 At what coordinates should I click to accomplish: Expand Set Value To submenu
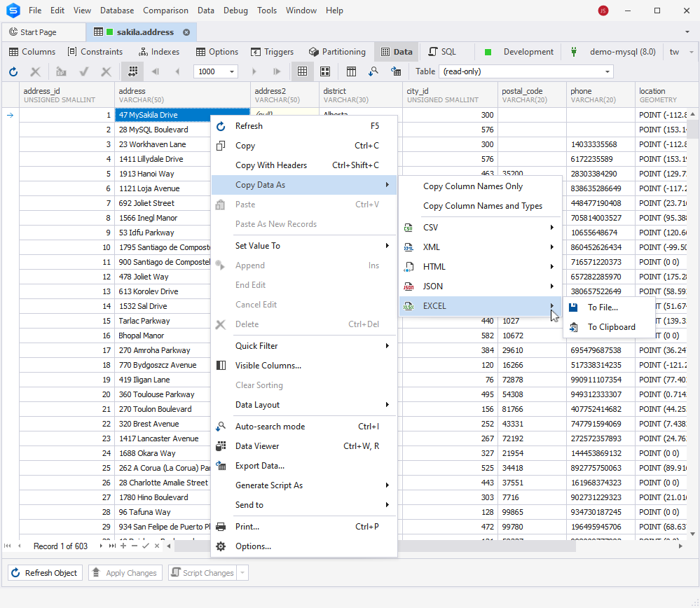304,246
